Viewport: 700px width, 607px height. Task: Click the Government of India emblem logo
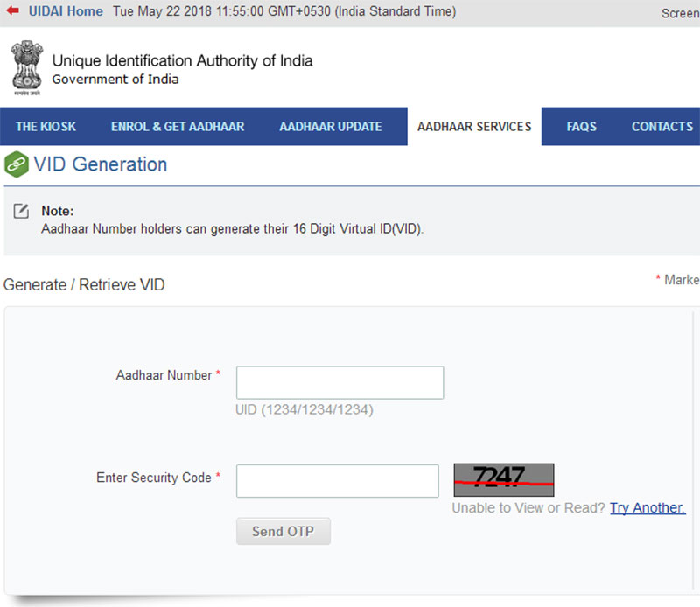tap(26, 67)
